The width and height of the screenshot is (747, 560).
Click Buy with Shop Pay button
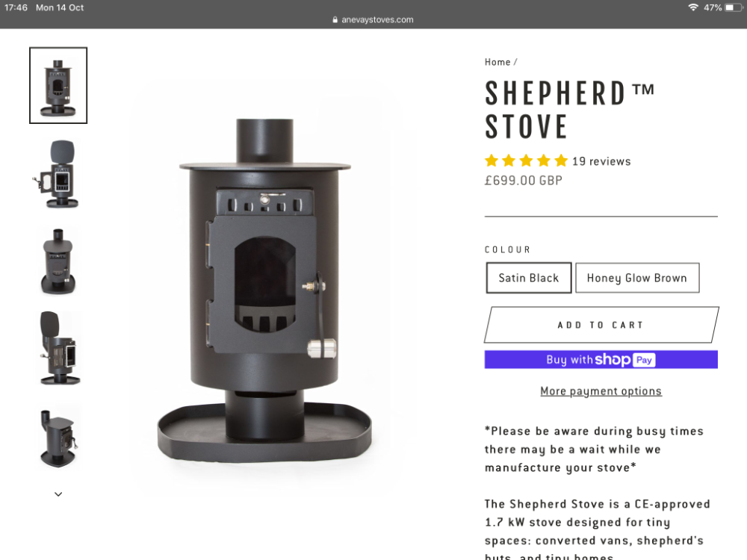tap(601, 360)
